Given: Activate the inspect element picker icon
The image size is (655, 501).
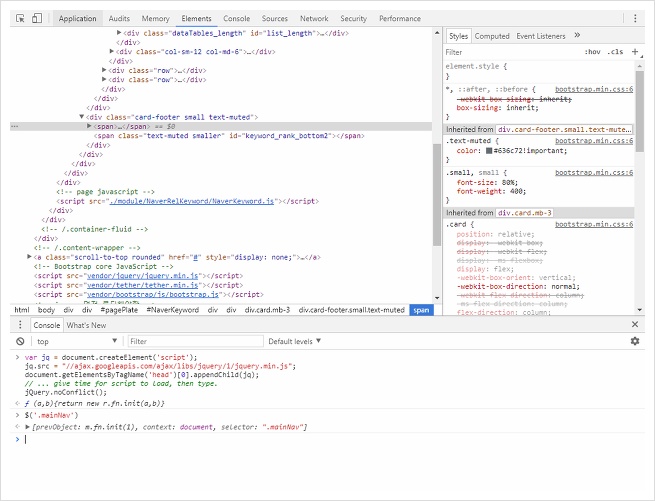Looking at the screenshot, I should tap(20, 18).
